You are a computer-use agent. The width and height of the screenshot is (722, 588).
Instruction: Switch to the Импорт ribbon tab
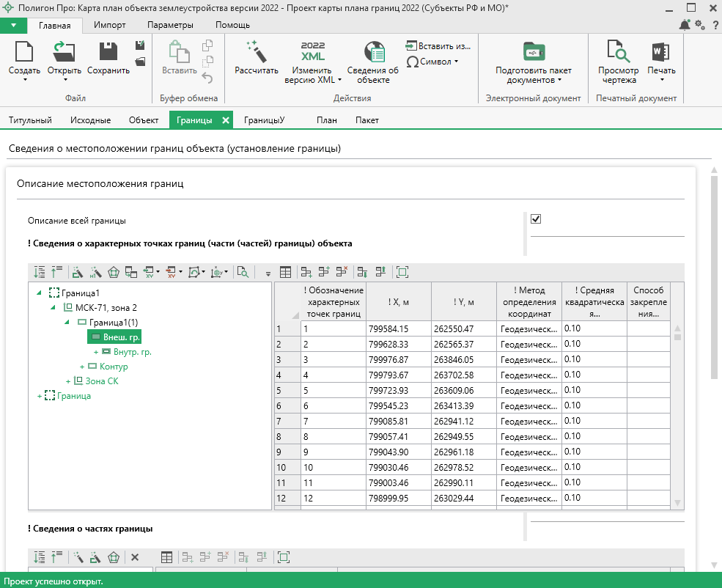[x=109, y=25]
